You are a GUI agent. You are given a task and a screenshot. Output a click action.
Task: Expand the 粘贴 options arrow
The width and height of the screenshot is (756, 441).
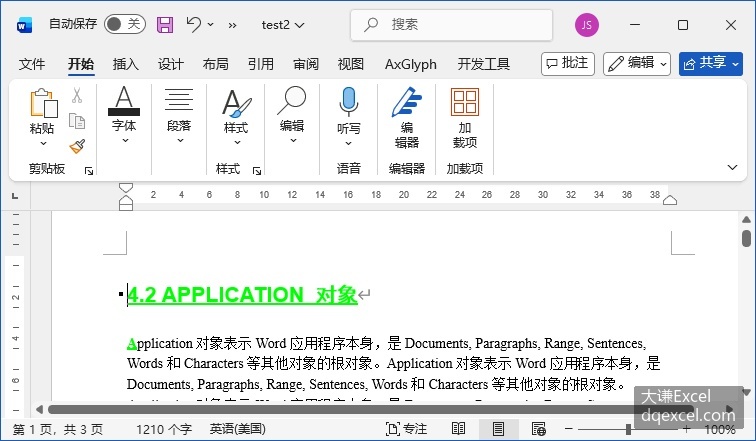point(43,144)
